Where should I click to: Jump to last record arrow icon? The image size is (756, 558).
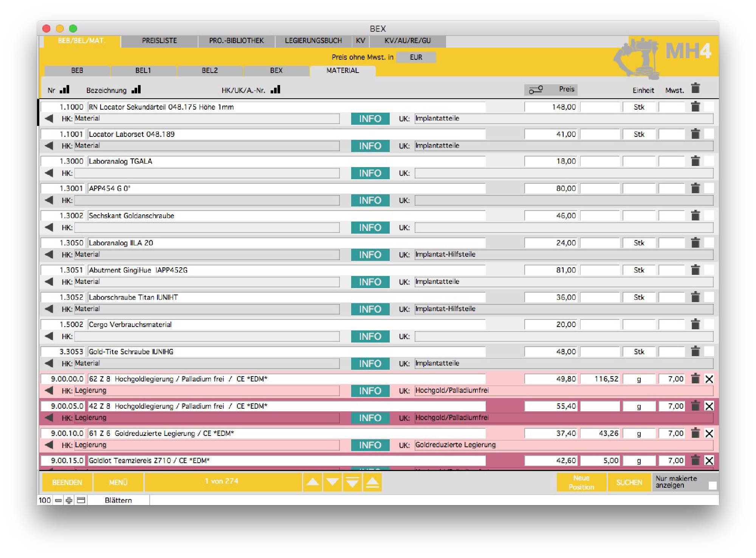[x=352, y=482]
